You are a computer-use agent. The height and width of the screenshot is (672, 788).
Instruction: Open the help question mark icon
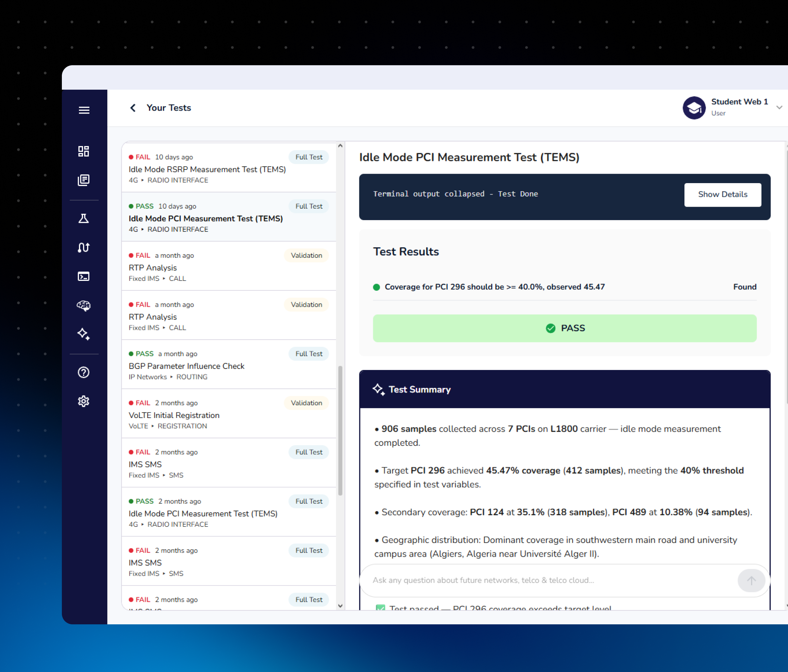[x=84, y=373]
